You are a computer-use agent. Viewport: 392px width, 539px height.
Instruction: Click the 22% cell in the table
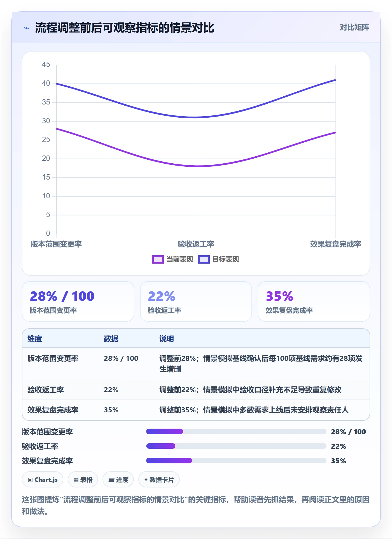coord(111,390)
